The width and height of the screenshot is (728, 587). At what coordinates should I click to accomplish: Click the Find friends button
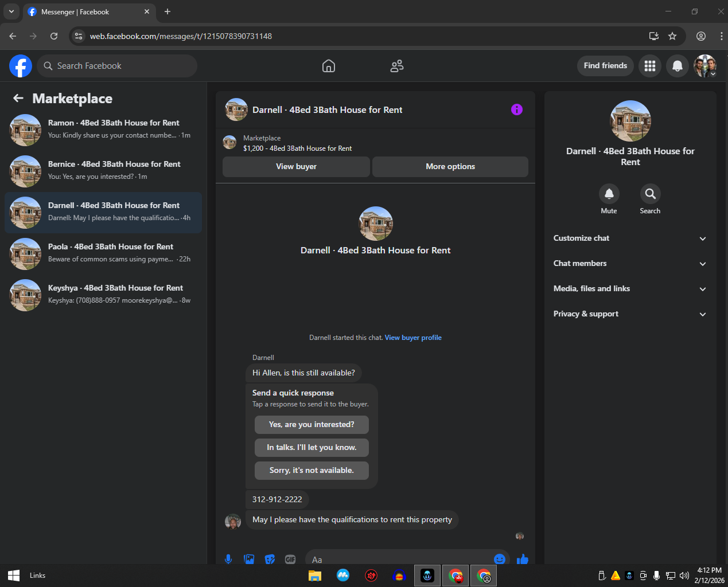coord(605,66)
